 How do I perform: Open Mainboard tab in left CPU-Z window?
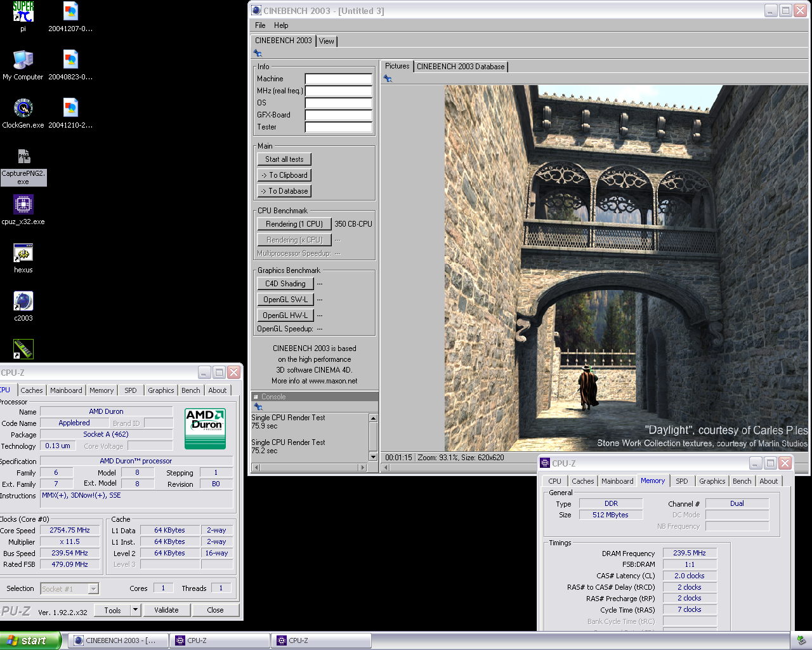point(66,390)
